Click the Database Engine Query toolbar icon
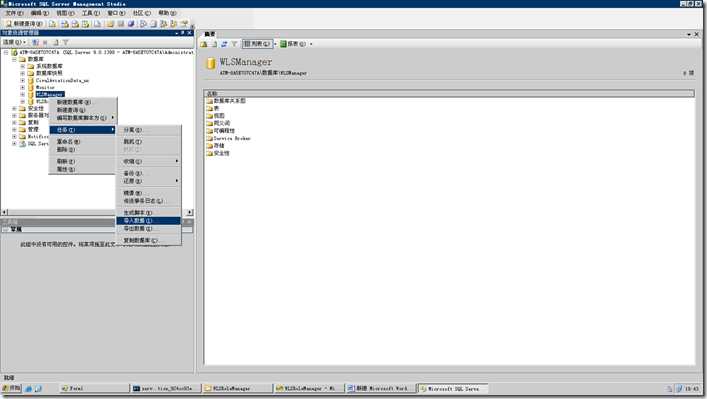 [53, 24]
